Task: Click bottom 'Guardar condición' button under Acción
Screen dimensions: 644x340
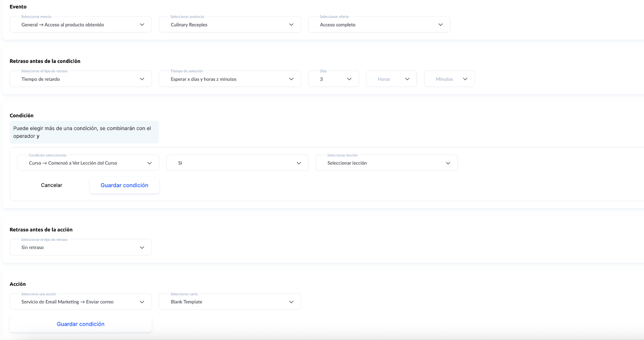Action: [80, 324]
